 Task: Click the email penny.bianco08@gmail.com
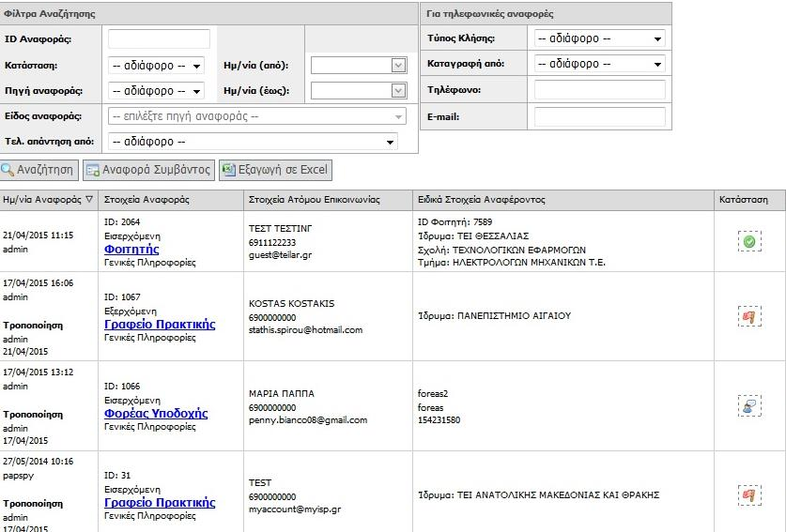pyautogui.click(x=308, y=420)
